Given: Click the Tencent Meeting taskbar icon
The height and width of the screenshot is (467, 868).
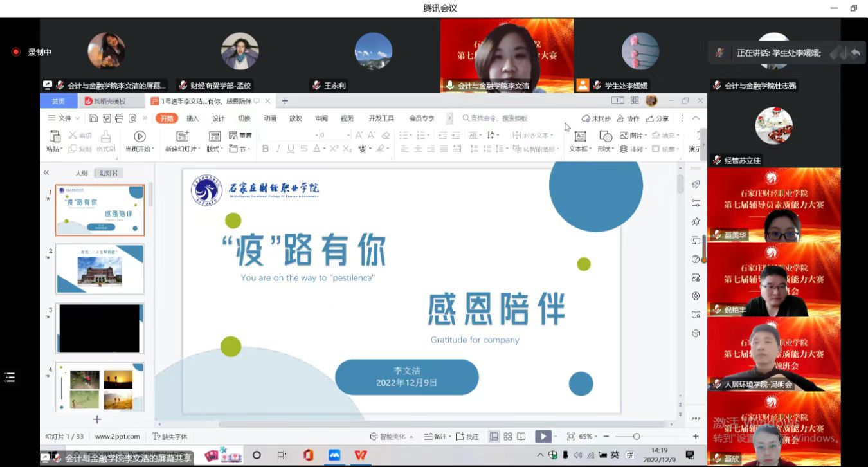Looking at the screenshot, I should coord(334,455).
